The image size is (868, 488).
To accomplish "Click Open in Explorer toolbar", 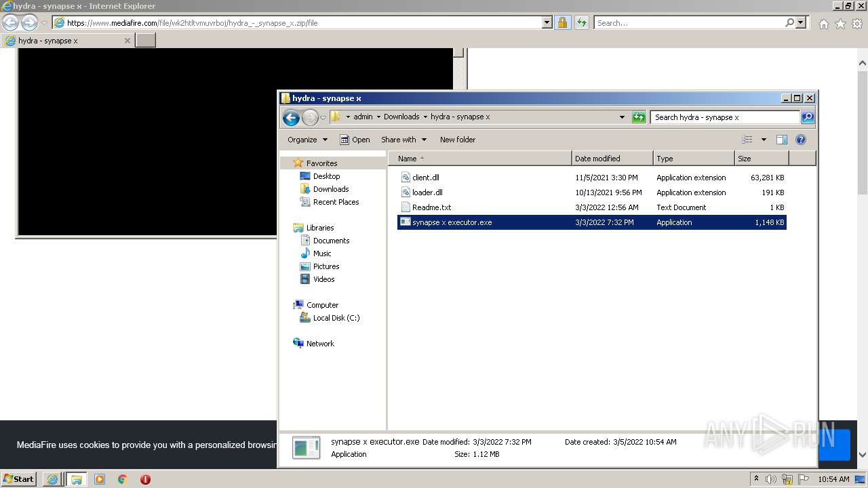I will tap(355, 140).
